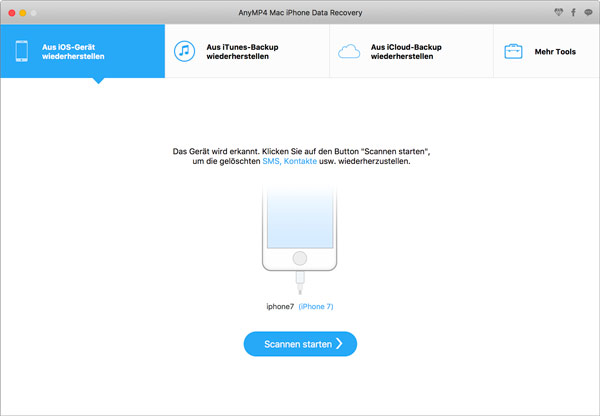Switch to Aus iCloud-Backup wiederherstellen tab
Viewport: 600px width, 416px height.
click(x=411, y=51)
